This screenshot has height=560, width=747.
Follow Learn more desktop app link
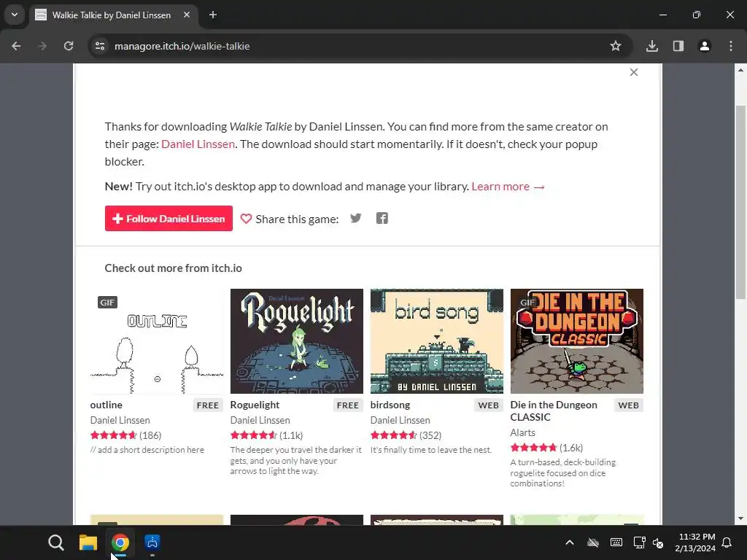coord(508,187)
